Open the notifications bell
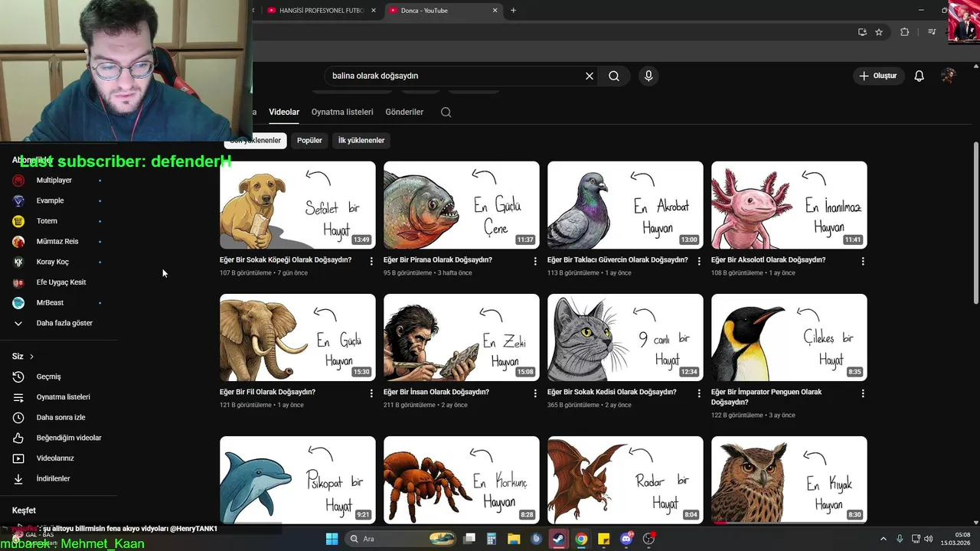The image size is (980, 551). (x=920, y=76)
